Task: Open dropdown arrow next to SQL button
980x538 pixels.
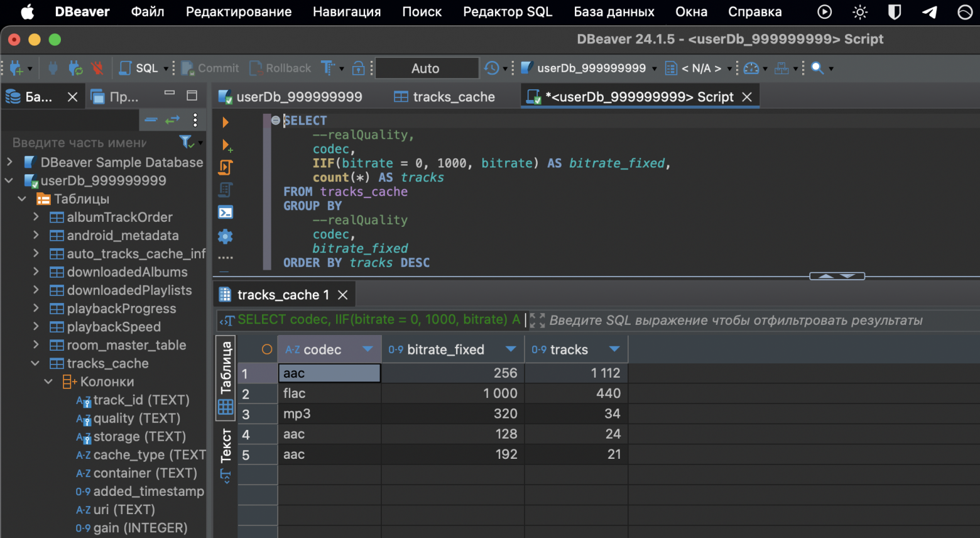Action: [166, 69]
